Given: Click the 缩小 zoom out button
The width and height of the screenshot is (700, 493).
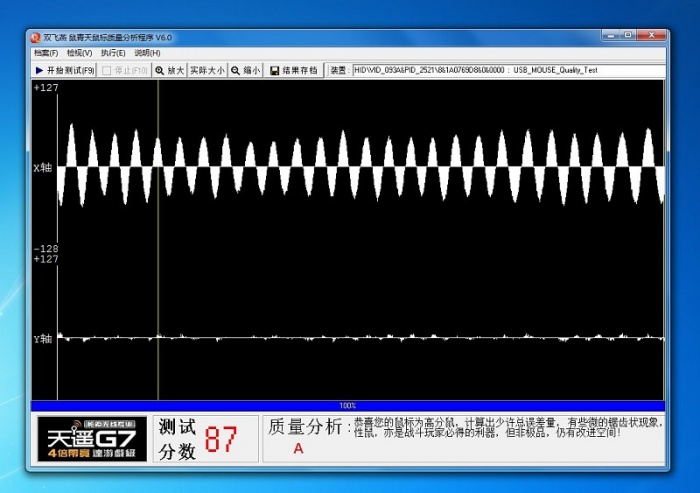Looking at the screenshot, I should (246, 71).
